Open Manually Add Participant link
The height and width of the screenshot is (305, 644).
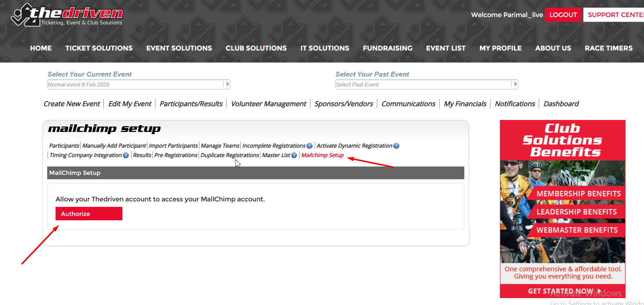pyautogui.click(x=114, y=146)
